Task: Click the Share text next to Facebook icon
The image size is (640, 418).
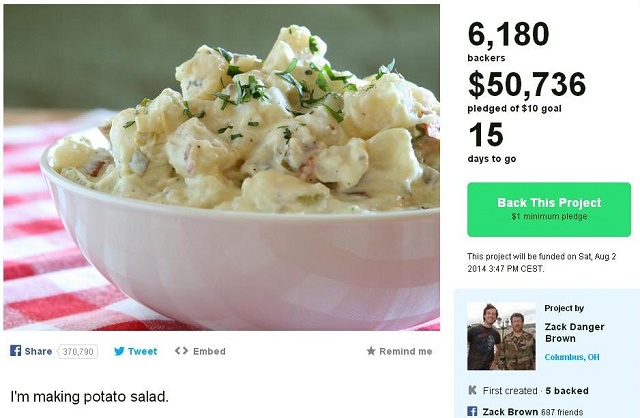Action: pos(39,352)
